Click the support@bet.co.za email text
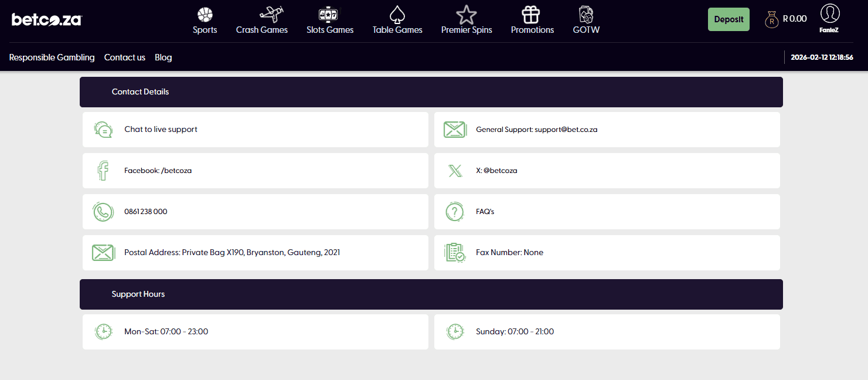Image resolution: width=868 pixels, height=380 pixels. [566, 130]
